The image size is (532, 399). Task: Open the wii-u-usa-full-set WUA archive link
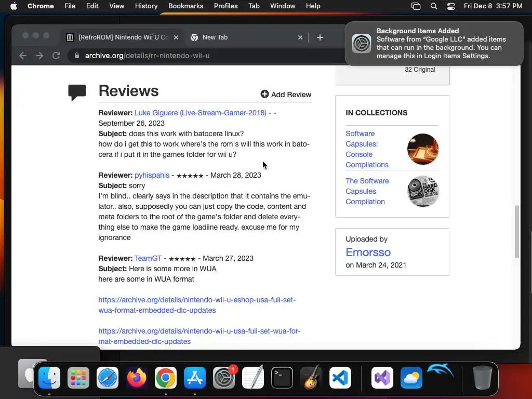click(199, 336)
